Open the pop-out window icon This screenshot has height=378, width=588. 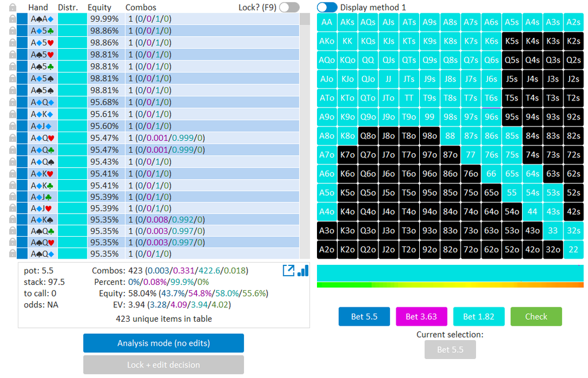[x=288, y=271]
